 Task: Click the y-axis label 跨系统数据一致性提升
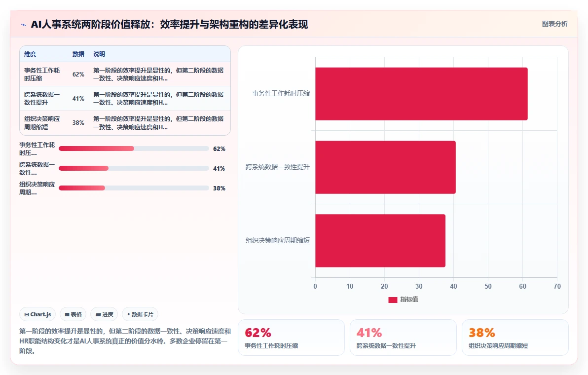pyautogui.click(x=278, y=167)
